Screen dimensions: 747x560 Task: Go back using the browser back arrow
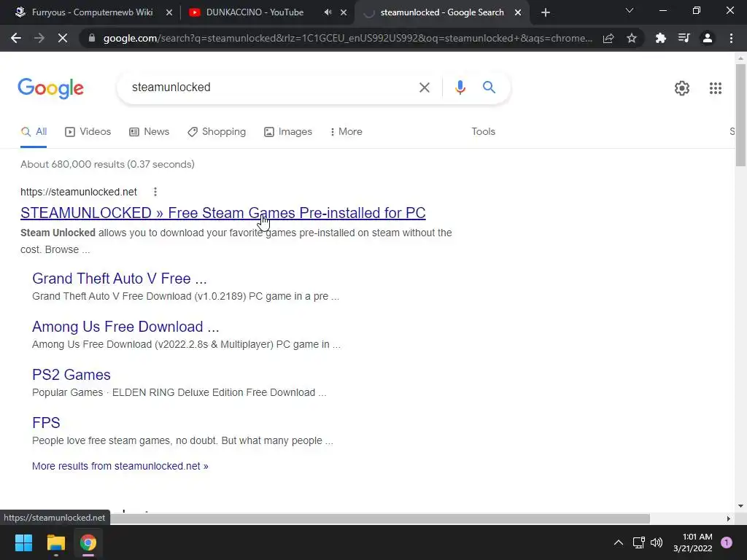16,38
